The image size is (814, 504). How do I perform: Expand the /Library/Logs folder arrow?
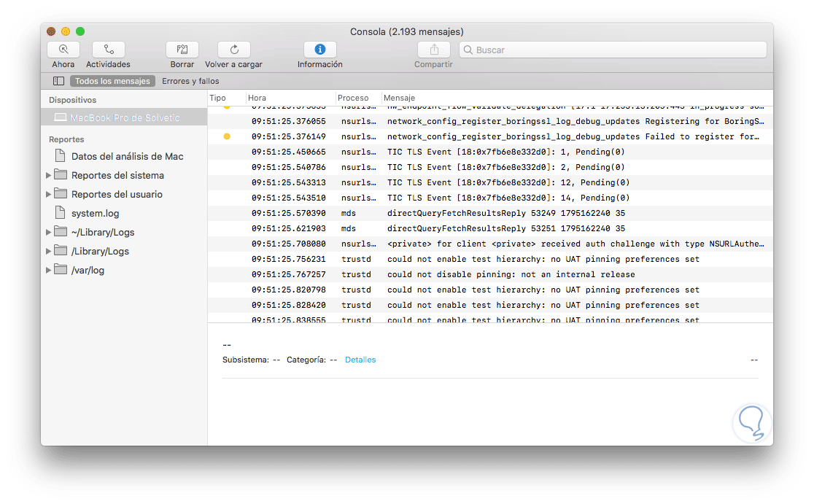(48, 251)
